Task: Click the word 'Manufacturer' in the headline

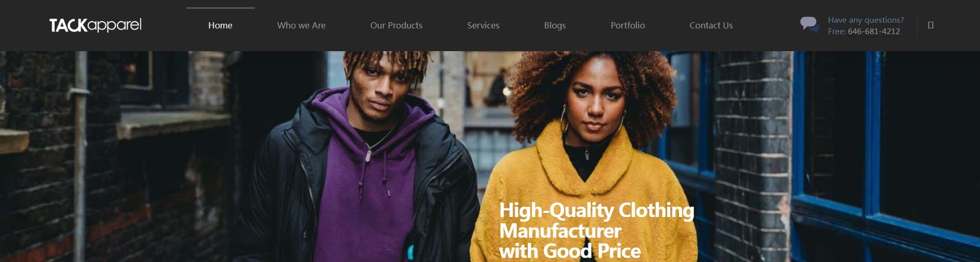Action: click(560, 230)
